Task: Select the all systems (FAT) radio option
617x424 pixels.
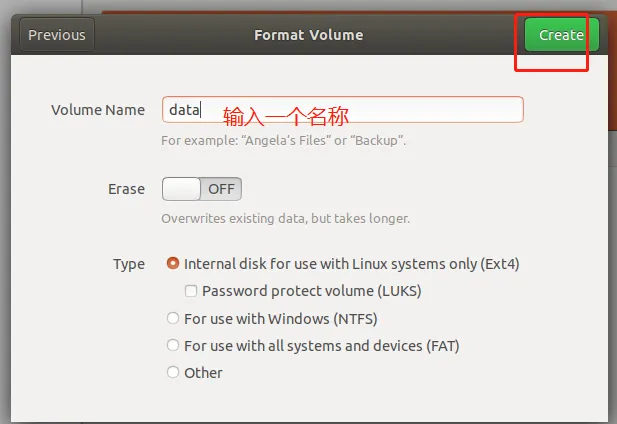Action: tap(174, 346)
